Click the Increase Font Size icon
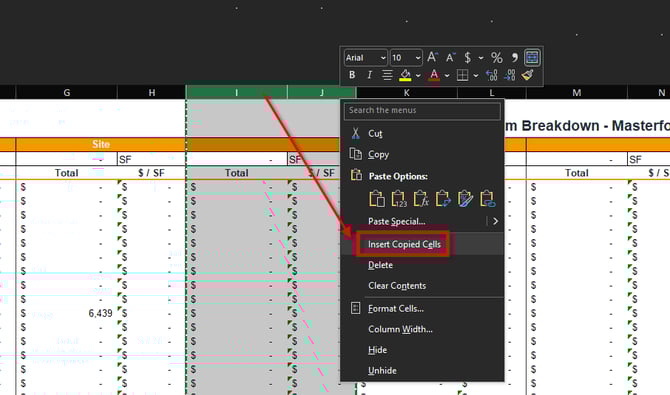Screen dimensions: 670x395 pyautogui.click(x=432, y=57)
